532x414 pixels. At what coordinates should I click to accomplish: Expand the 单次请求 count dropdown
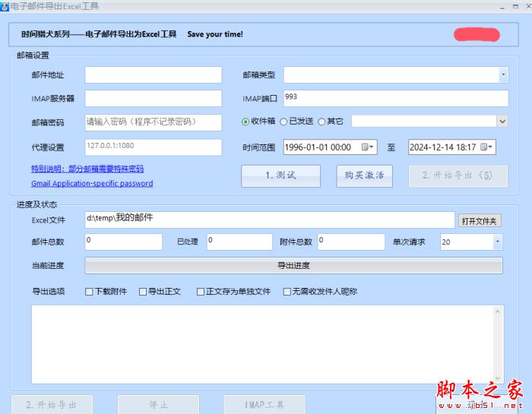click(497, 242)
